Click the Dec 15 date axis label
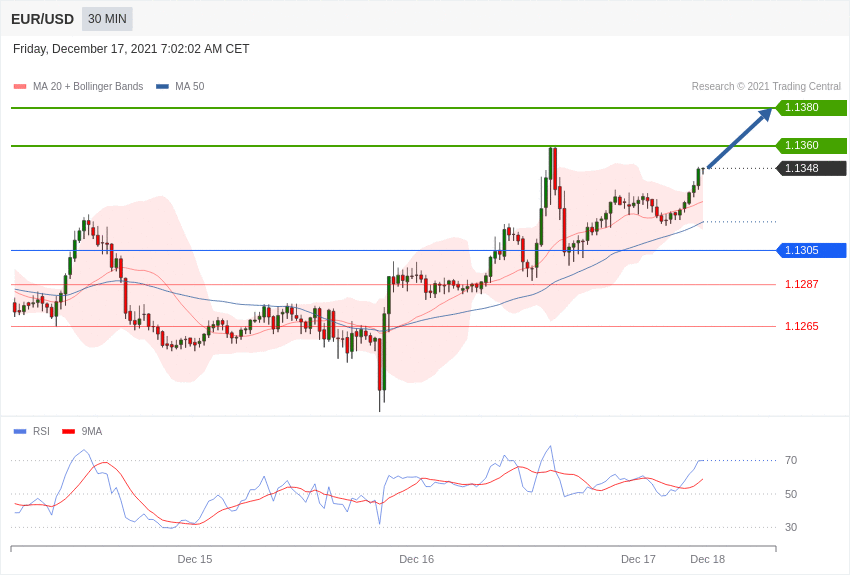The image size is (850, 576). click(x=195, y=559)
